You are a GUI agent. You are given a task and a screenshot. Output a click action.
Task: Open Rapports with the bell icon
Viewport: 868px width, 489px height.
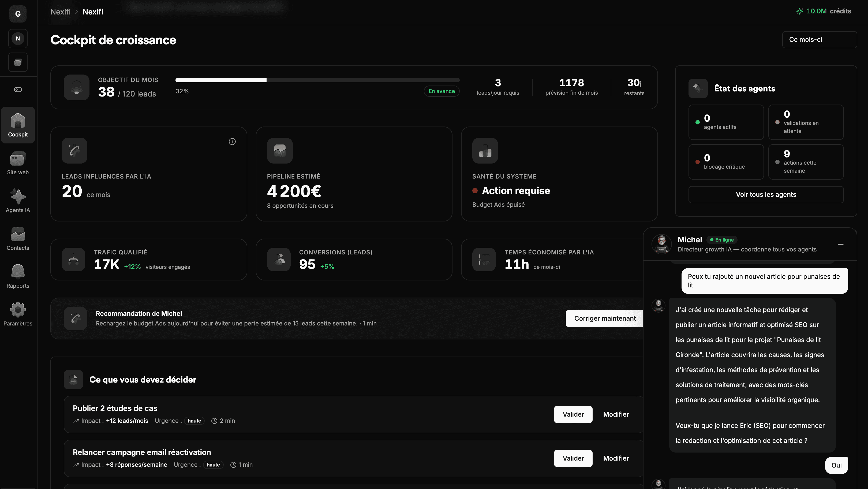pos(18,276)
